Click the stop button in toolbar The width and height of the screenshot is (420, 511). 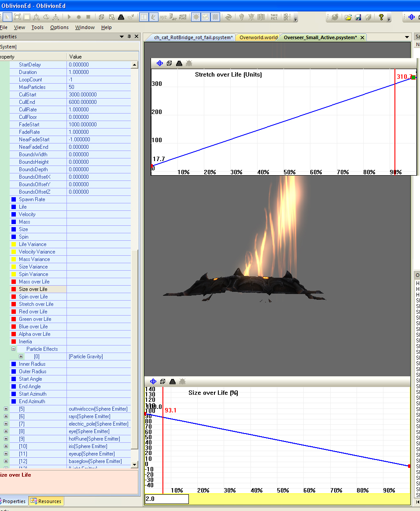88,17
